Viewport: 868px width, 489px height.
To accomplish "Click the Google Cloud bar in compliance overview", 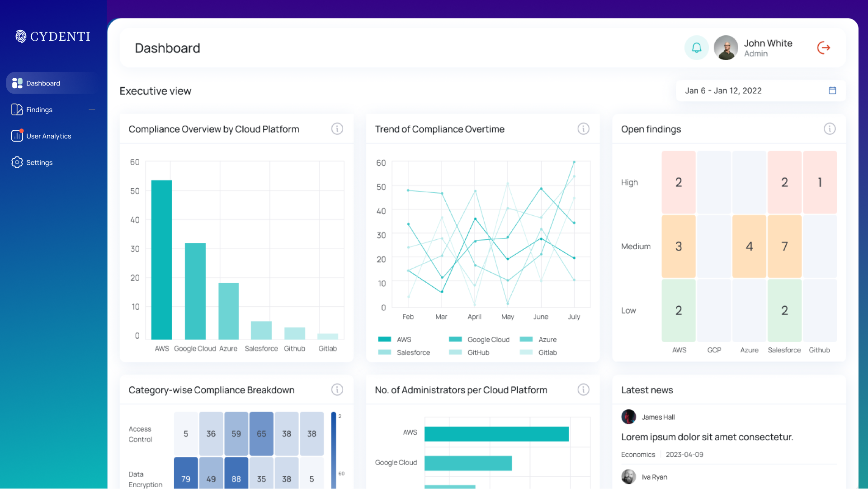I will (195, 291).
